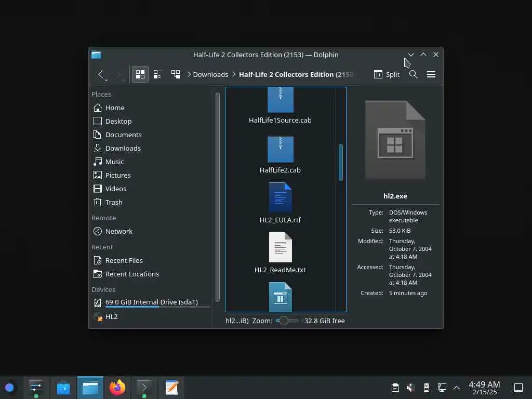Open removable devices tray icon
The image size is (532, 399).
click(427, 388)
